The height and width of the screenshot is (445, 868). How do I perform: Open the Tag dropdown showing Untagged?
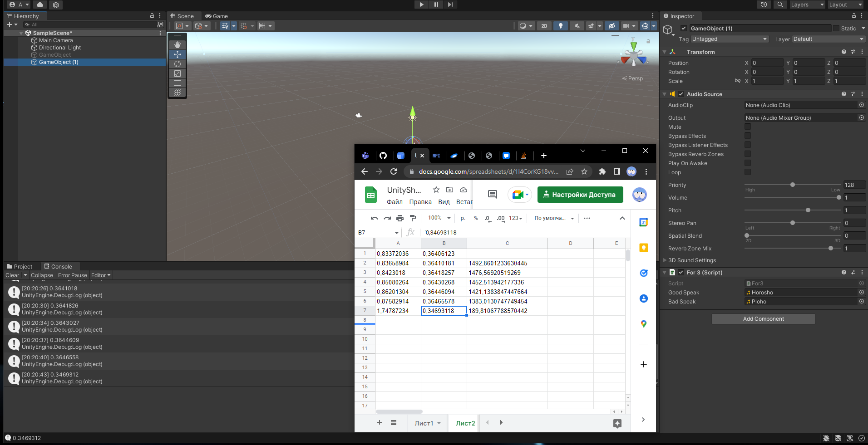point(729,39)
